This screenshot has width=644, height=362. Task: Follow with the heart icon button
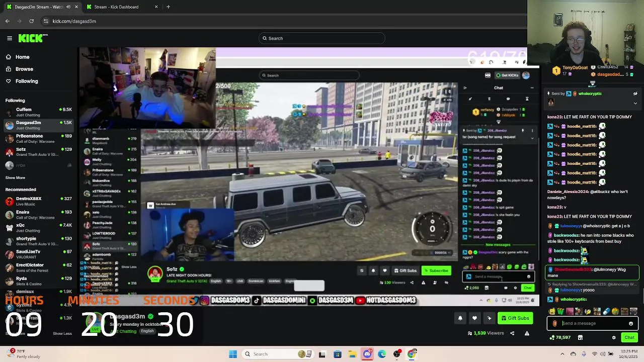click(474, 318)
